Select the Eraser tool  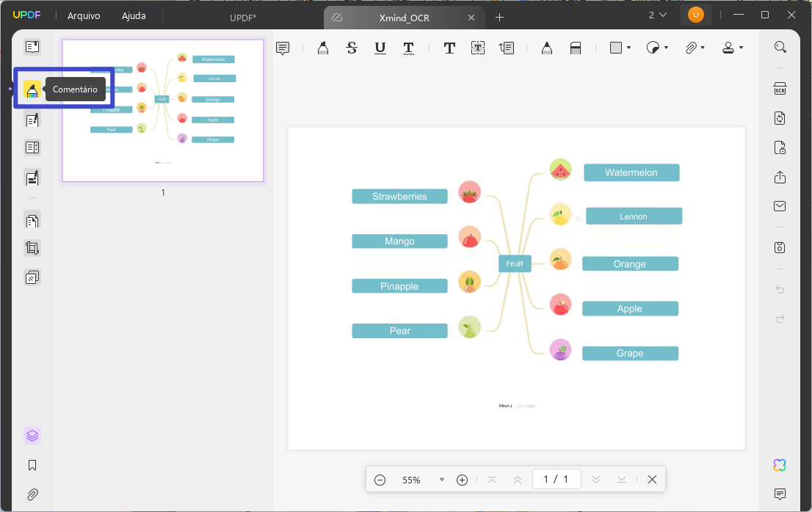coord(576,48)
